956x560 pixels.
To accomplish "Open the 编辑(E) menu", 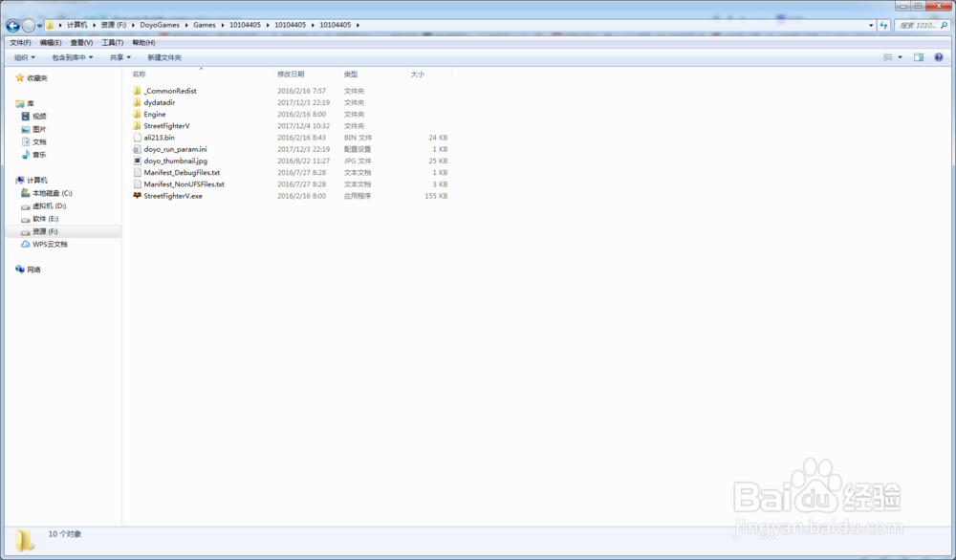I will click(51, 43).
